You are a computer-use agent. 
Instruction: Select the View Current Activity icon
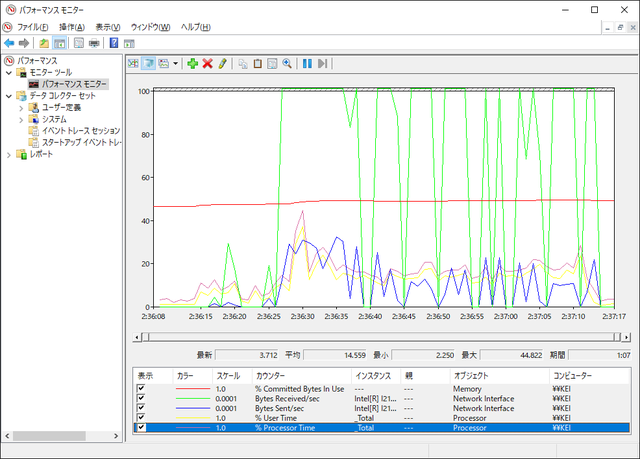(x=133, y=64)
